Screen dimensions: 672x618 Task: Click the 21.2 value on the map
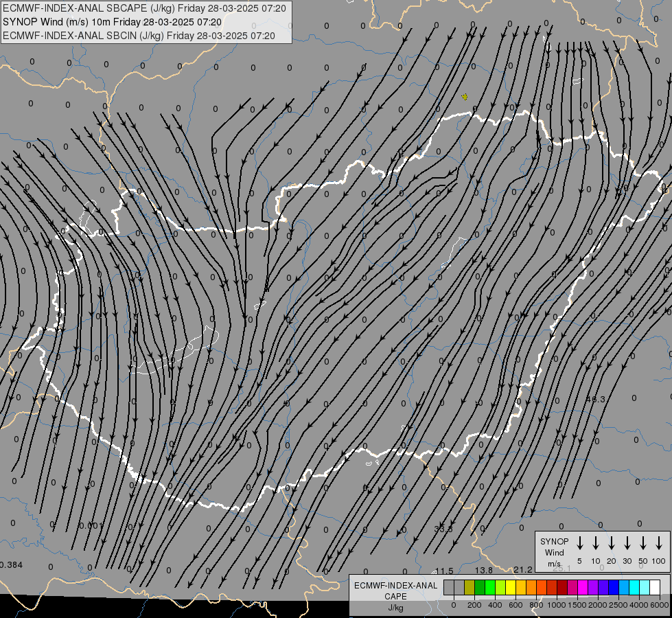click(x=523, y=569)
